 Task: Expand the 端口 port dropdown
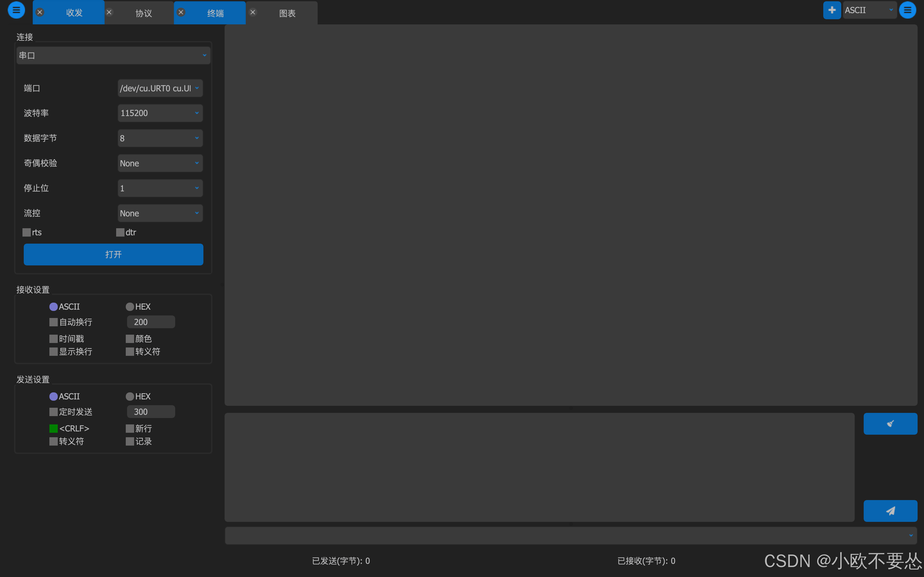click(160, 88)
